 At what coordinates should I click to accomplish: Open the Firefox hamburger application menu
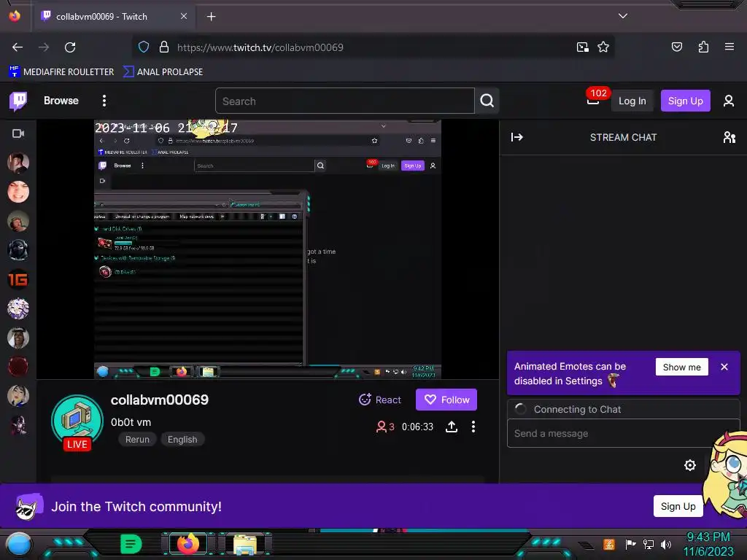[x=729, y=47]
